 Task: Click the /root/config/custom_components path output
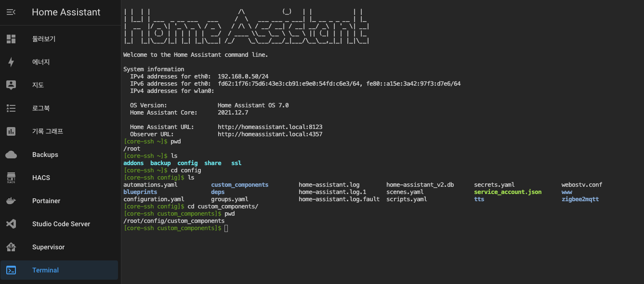174,221
